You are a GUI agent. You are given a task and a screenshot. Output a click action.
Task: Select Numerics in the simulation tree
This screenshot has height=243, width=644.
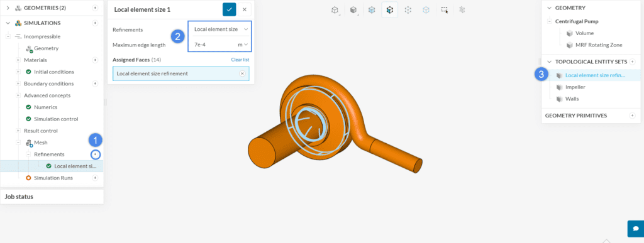(x=45, y=107)
